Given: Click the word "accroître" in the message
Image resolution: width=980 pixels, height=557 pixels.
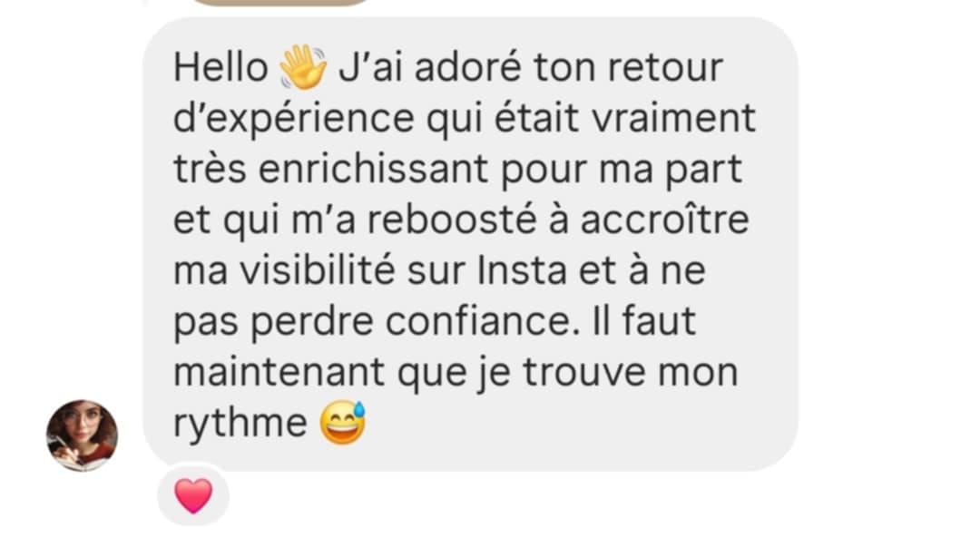Looking at the screenshot, I should coord(664,220).
